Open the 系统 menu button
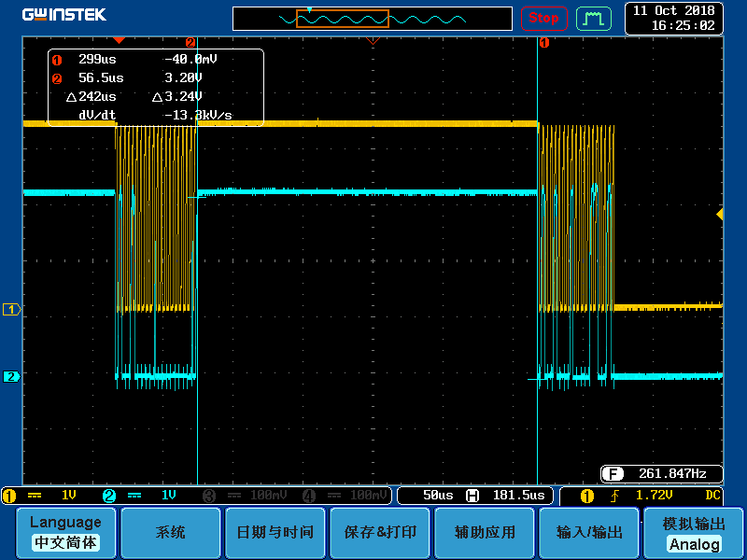Image resolution: width=747 pixels, height=560 pixels. click(170, 532)
